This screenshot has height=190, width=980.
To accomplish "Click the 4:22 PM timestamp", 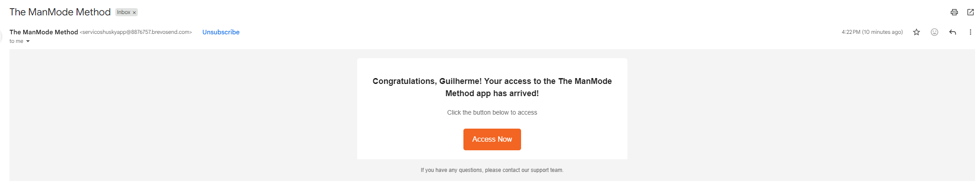I will pos(851,32).
